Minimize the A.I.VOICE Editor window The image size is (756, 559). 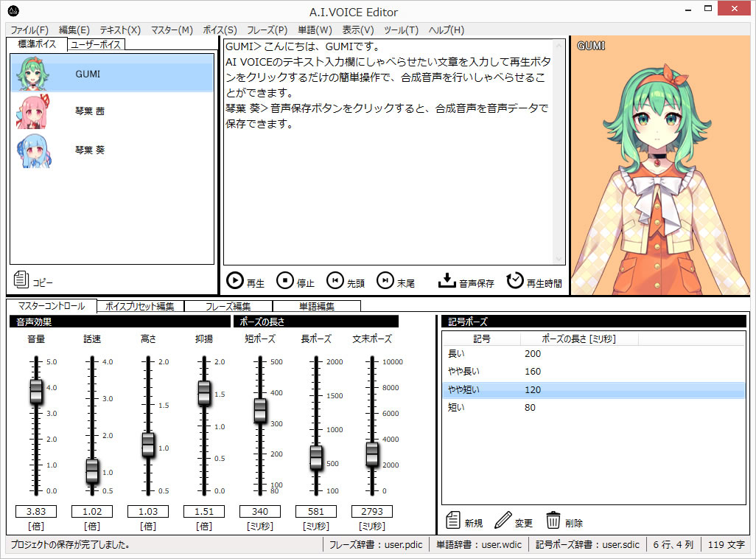(x=688, y=9)
